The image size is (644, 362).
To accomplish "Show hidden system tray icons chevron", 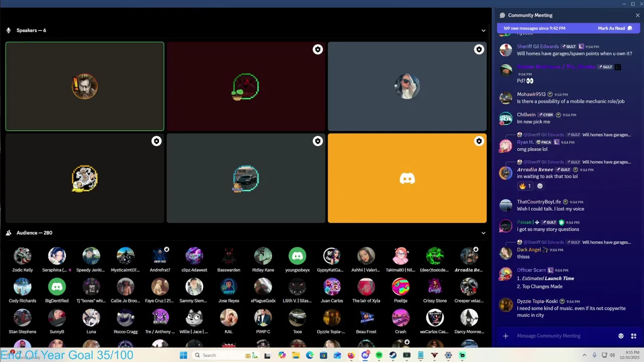I will point(584,355).
